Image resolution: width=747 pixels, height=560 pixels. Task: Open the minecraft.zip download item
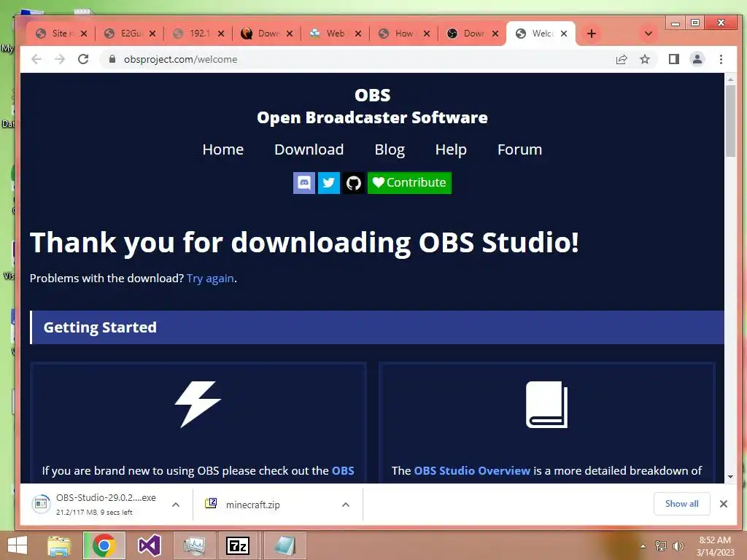(252, 505)
